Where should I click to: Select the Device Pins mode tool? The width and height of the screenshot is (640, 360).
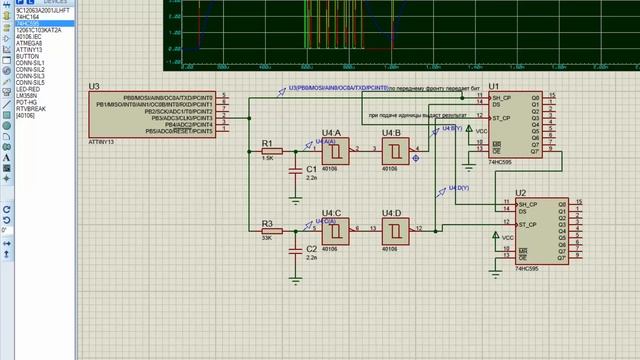(x=6, y=38)
